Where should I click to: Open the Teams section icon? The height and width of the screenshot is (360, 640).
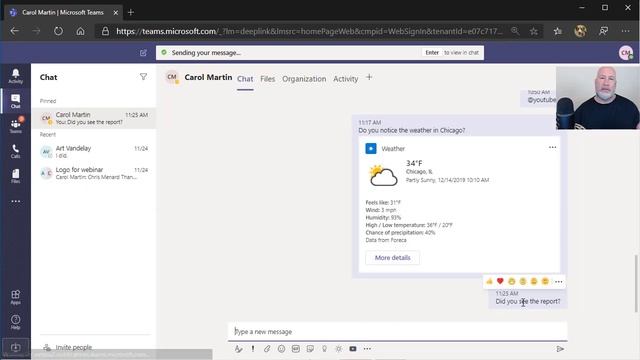16,126
